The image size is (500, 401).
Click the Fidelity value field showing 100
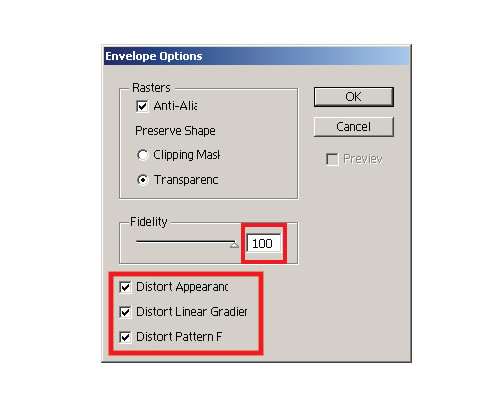(x=263, y=243)
